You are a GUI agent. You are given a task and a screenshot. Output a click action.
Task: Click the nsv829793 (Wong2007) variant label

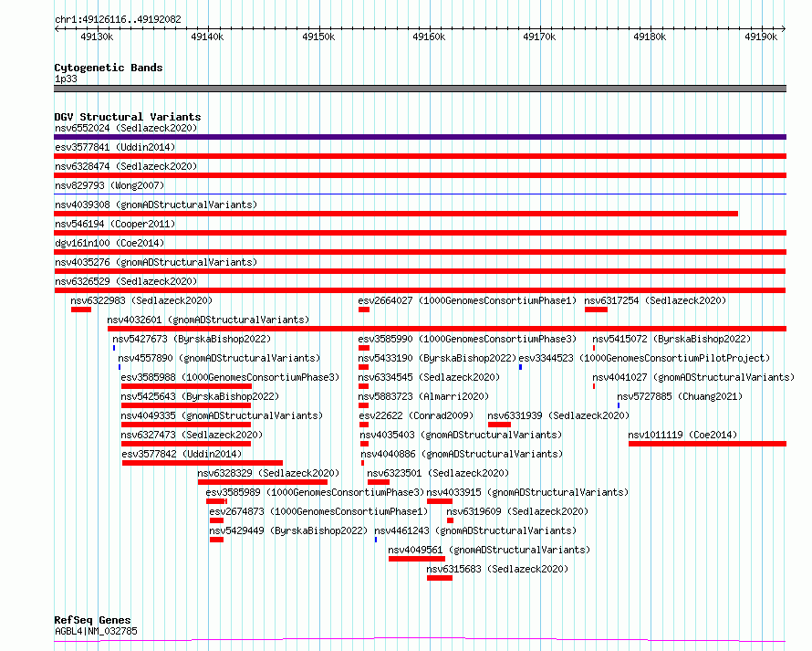coord(109,185)
